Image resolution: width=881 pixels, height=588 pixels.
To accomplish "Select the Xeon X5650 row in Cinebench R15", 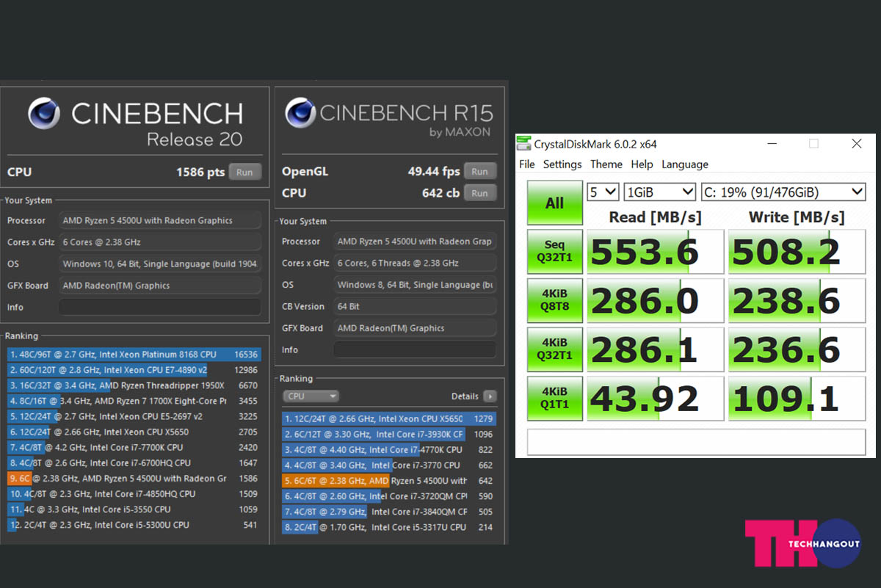I will pyautogui.click(x=389, y=418).
